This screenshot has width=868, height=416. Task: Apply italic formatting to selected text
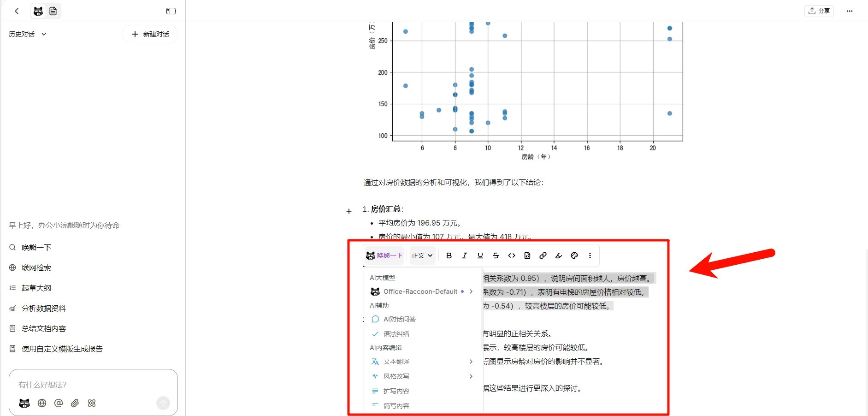click(x=464, y=256)
